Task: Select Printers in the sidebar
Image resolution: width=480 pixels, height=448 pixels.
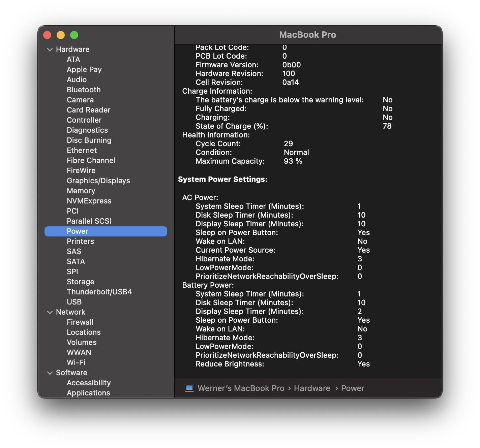Action: [x=80, y=241]
